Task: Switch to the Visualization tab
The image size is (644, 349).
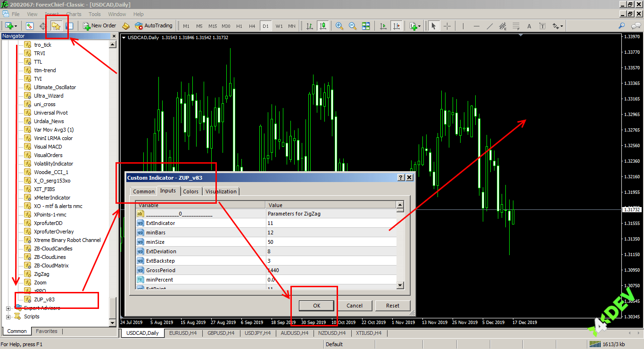Action: 221,191
